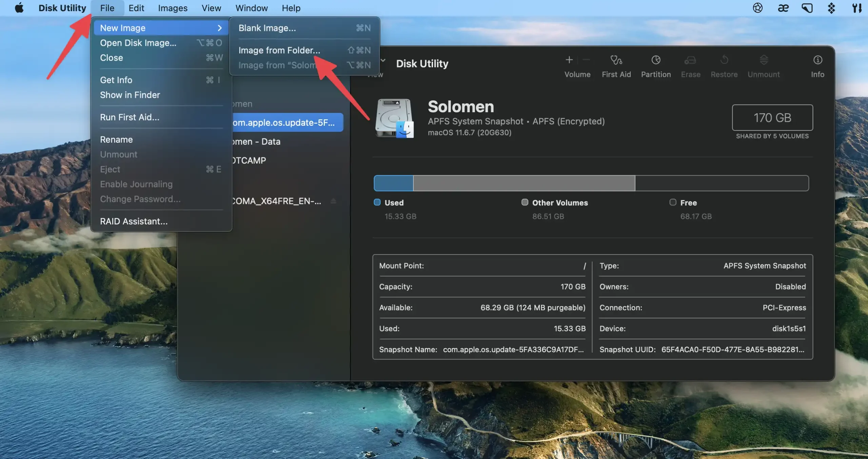Screen dimensions: 868x459
Task: Click the Type value APFS System Snapshot
Action: pyautogui.click(x=765, y=266)
